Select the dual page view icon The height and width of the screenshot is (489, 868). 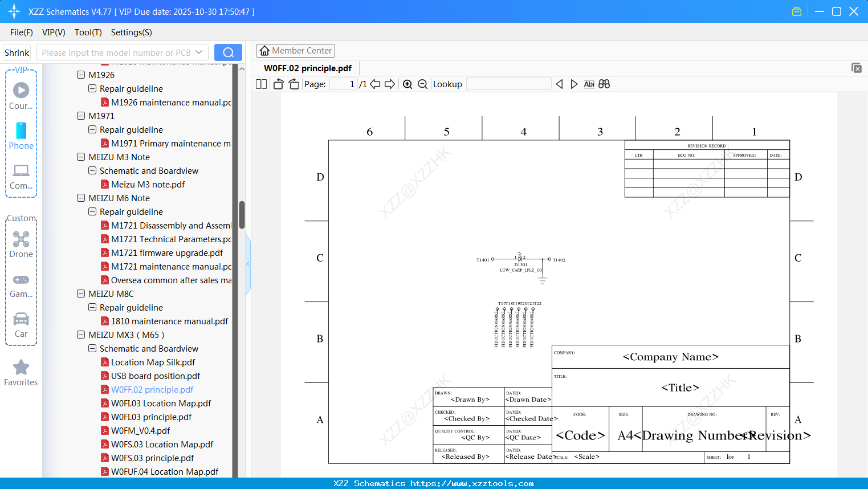click(261, 84)
